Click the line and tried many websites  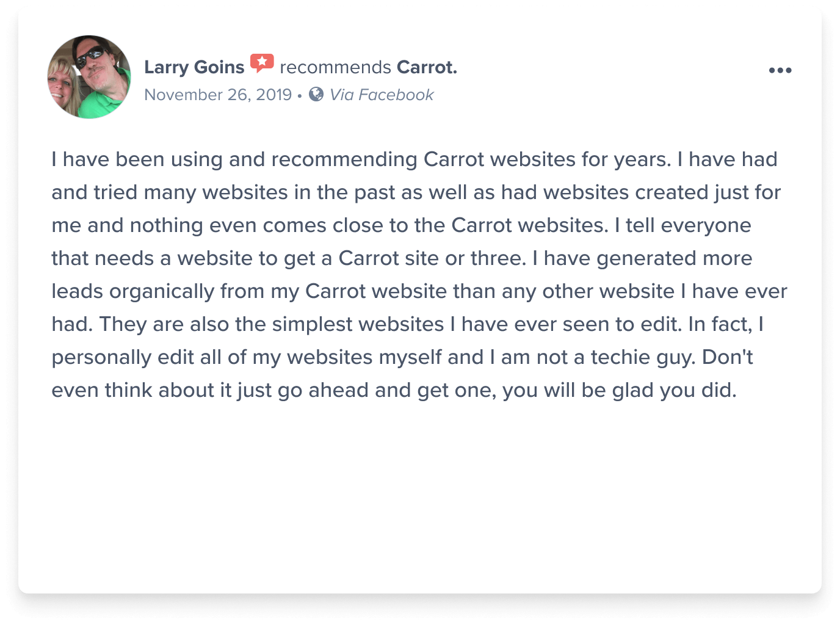[x=416, y=192]
